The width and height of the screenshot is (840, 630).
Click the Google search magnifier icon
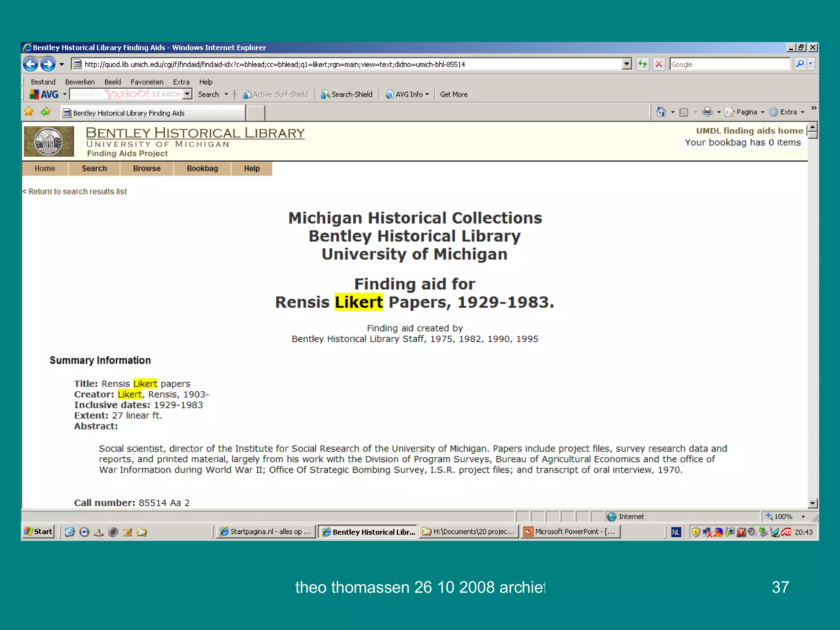click(800, 64)
